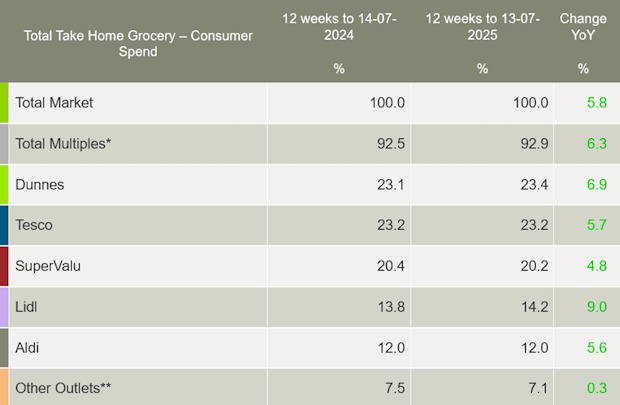Select the Tesco row label

click(34, 225)
